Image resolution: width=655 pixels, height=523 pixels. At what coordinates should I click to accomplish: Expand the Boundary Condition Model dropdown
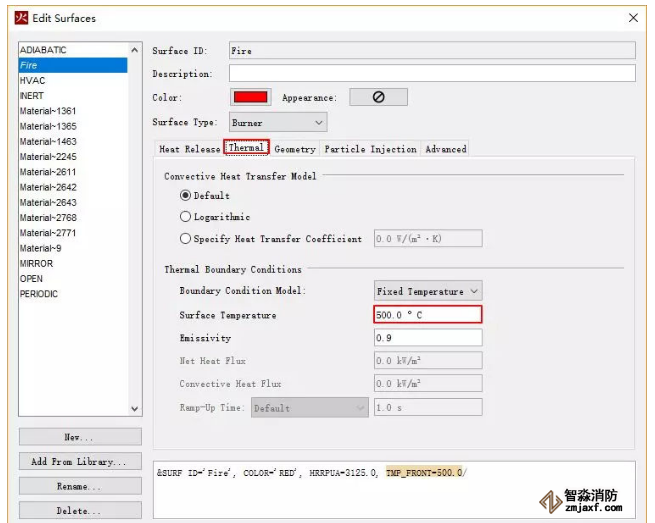click(x=428, y=291)
